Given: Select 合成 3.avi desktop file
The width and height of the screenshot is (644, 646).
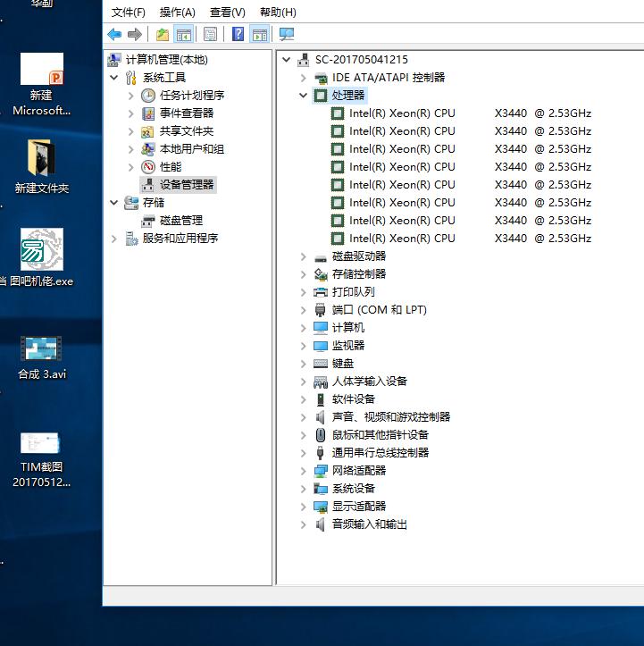Looking at the screenshot, I should pyautogui.click(x=42, y=357).
